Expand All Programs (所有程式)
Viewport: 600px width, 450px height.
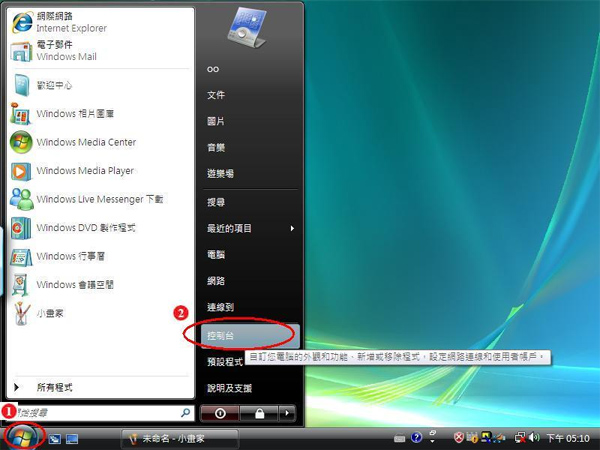coord(54,387)
